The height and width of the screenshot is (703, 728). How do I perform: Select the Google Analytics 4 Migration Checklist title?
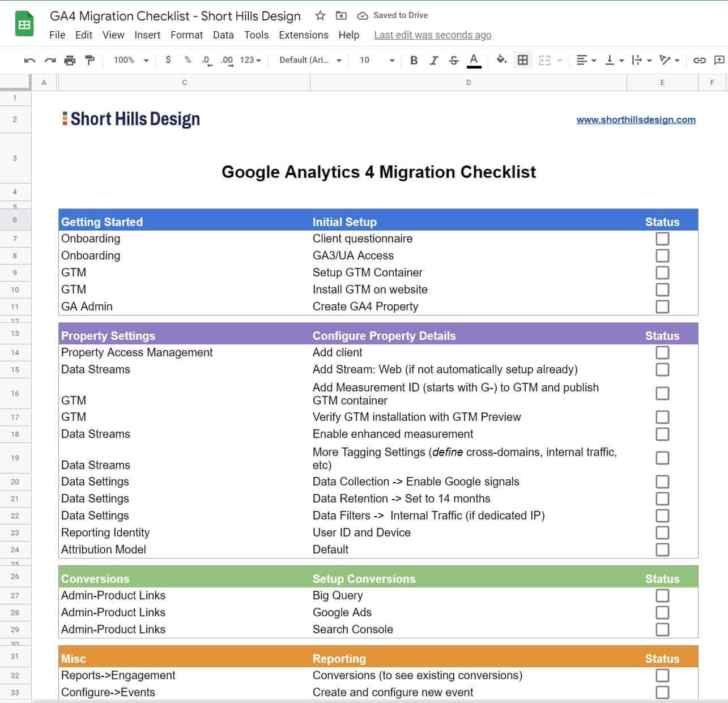[378, 172]
